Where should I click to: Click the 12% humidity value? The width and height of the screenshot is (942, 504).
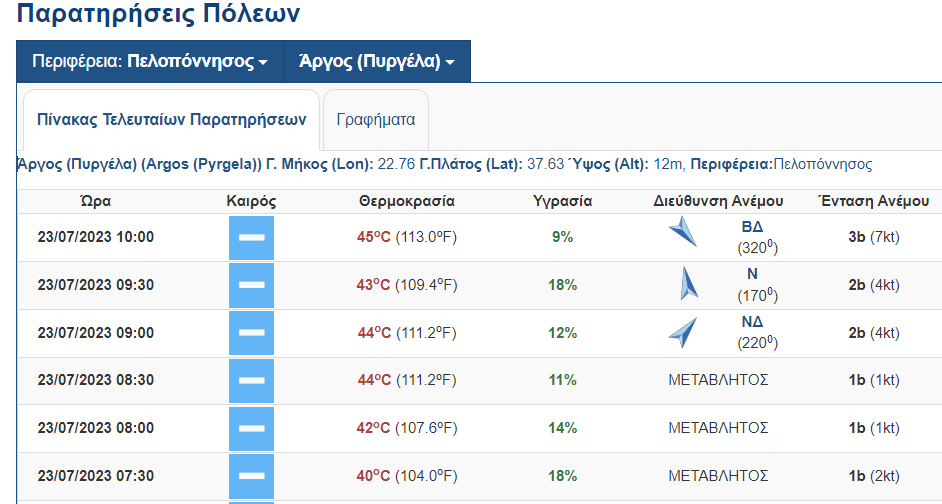(563, 333)
